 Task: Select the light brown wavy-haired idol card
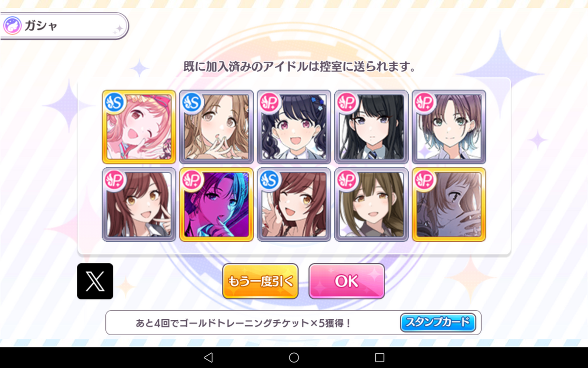tap(217, 127)
